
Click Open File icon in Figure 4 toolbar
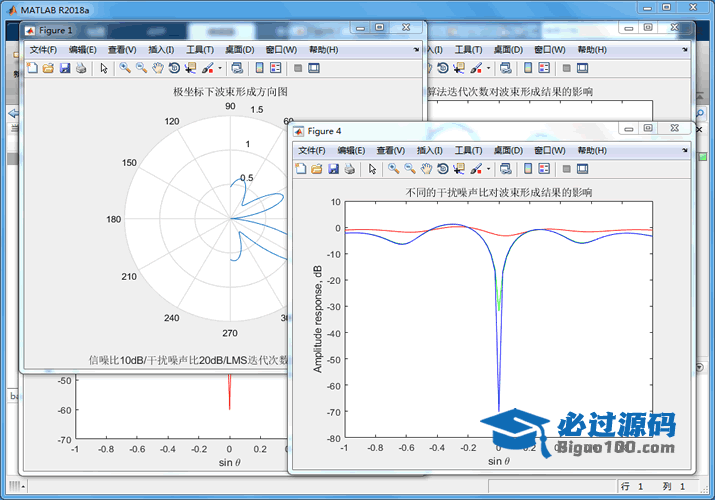click(317, 169)
